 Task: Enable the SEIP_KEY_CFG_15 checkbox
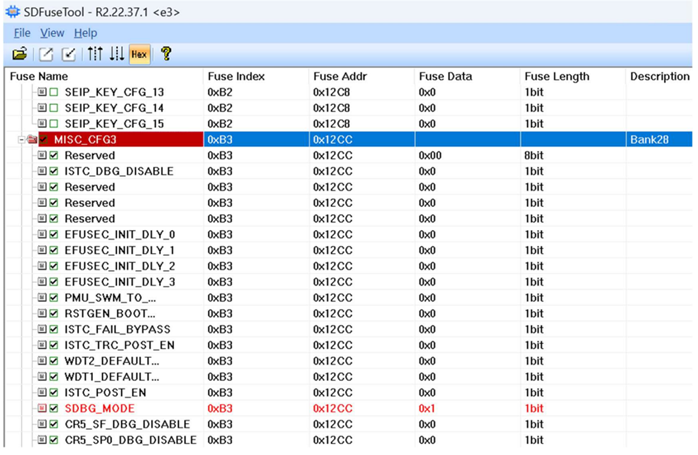[55, 124]
